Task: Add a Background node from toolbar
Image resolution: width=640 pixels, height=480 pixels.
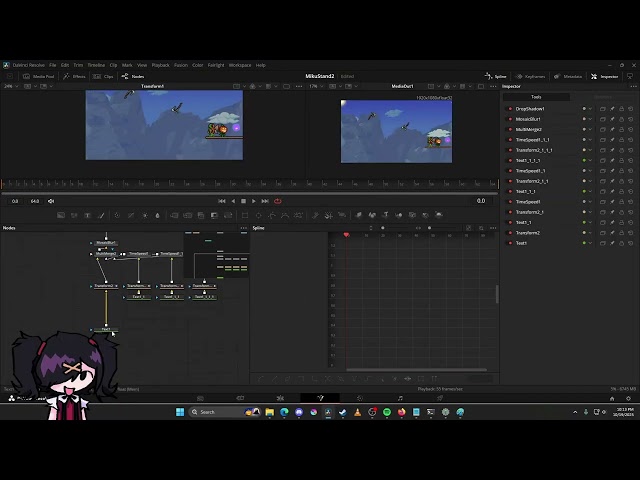Action: (x=61, y=215)
